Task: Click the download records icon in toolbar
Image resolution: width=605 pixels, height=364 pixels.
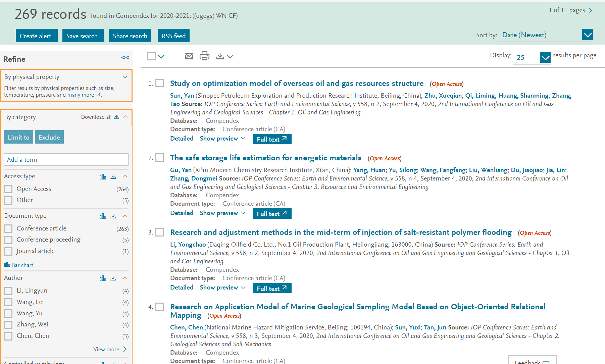Action: pos(220,56)
